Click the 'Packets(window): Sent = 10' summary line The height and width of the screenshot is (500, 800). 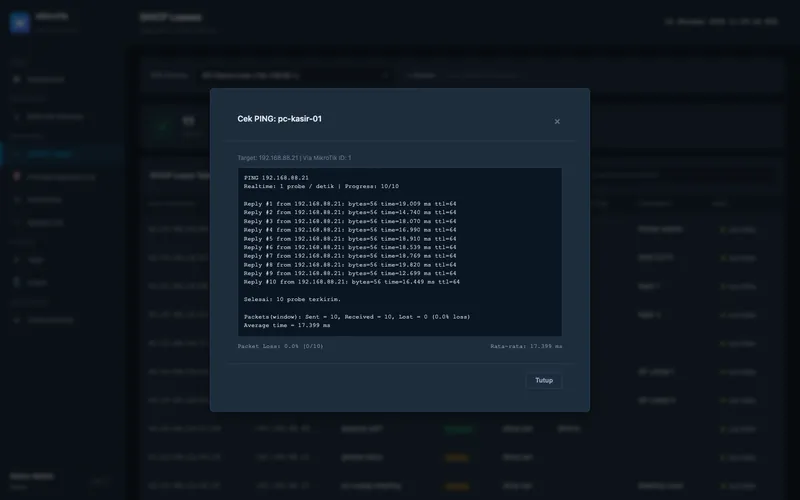[357, 317]
